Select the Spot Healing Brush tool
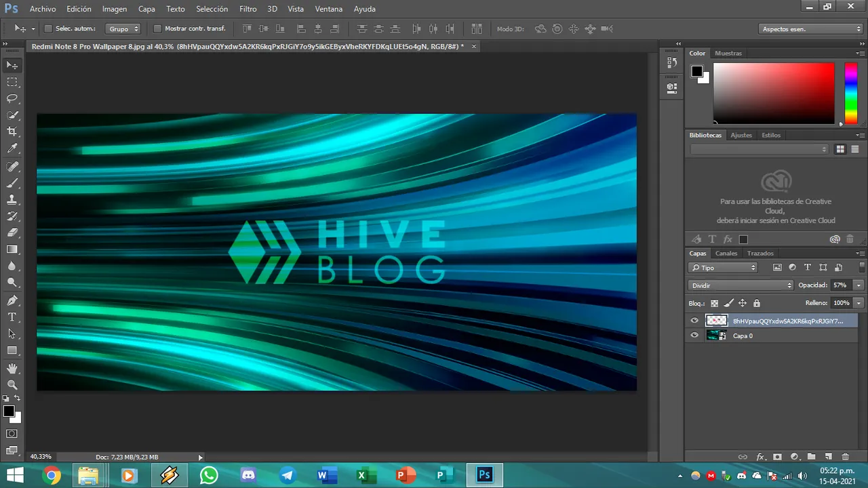This screenshot has width=868, height=488. click(12, 167)
